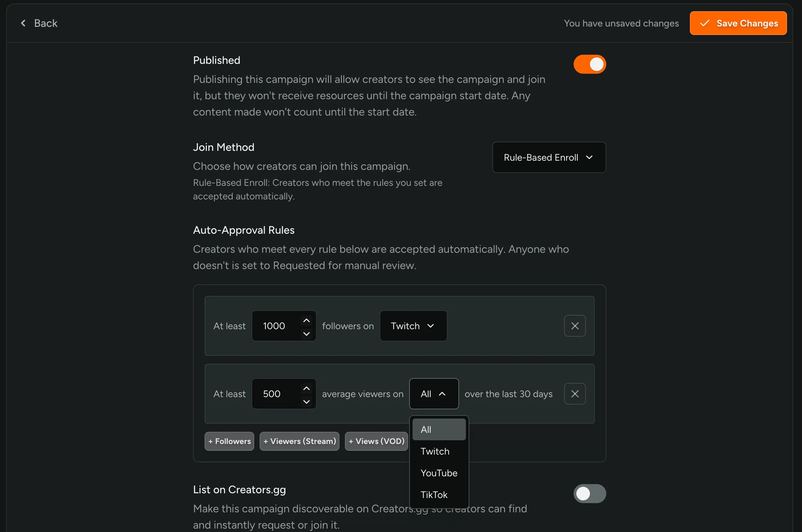802x532 pixels.
Task: Open the Rule-Based Enroll join method dropdown
Action: coord(549,157)
